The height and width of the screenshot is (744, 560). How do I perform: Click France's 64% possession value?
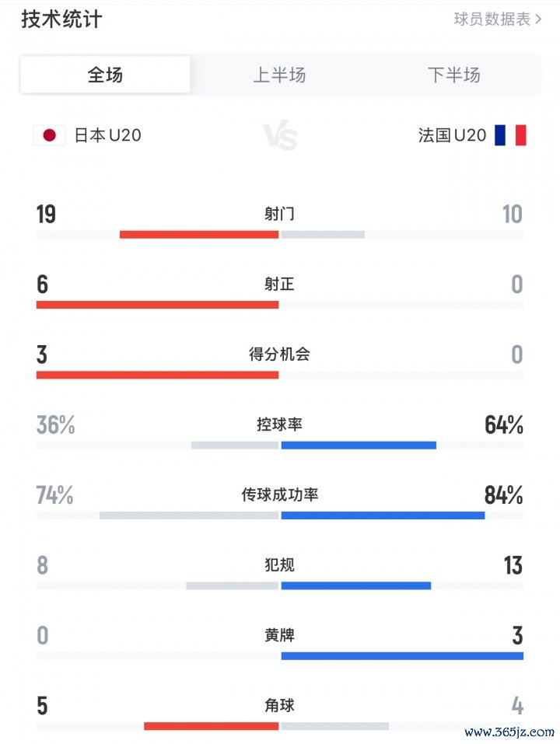[x=503, y=425]
